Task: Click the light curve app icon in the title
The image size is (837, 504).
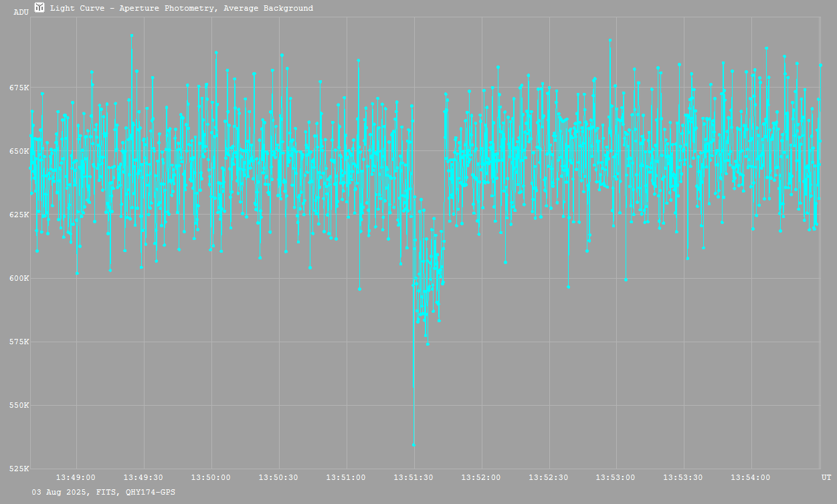Action: tap(39, 8)
